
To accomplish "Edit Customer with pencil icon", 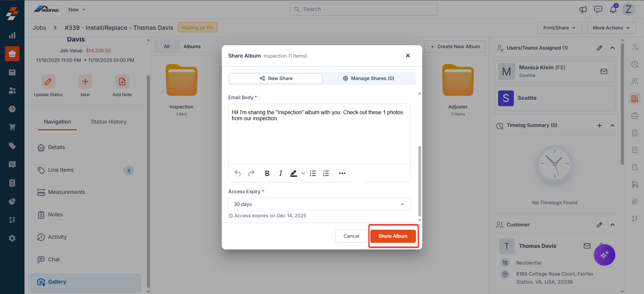I will [599, 225].
